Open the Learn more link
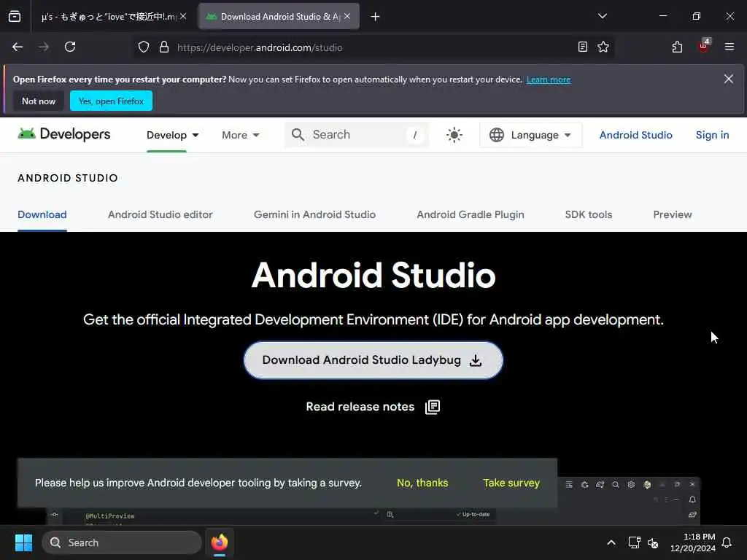 click(549, 79)
